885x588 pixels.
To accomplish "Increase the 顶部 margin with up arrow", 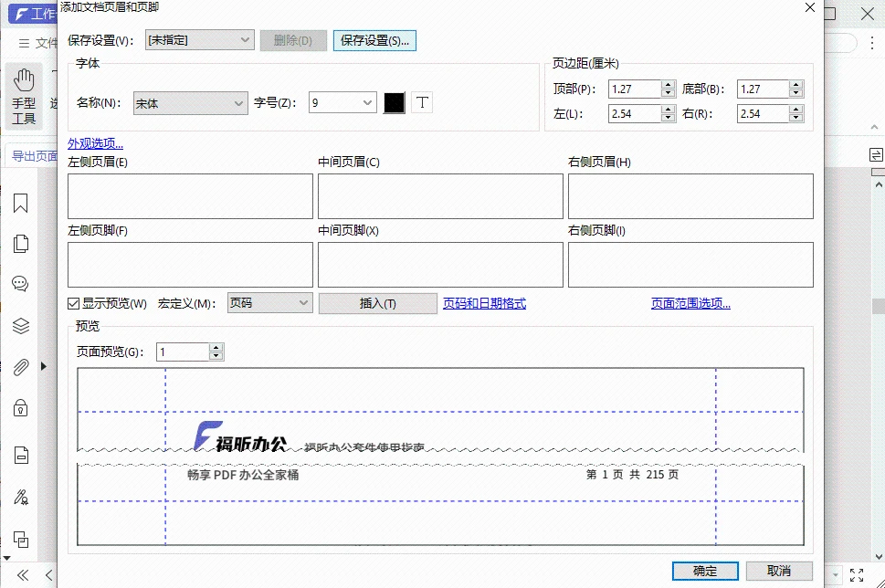I will point(669,85).
